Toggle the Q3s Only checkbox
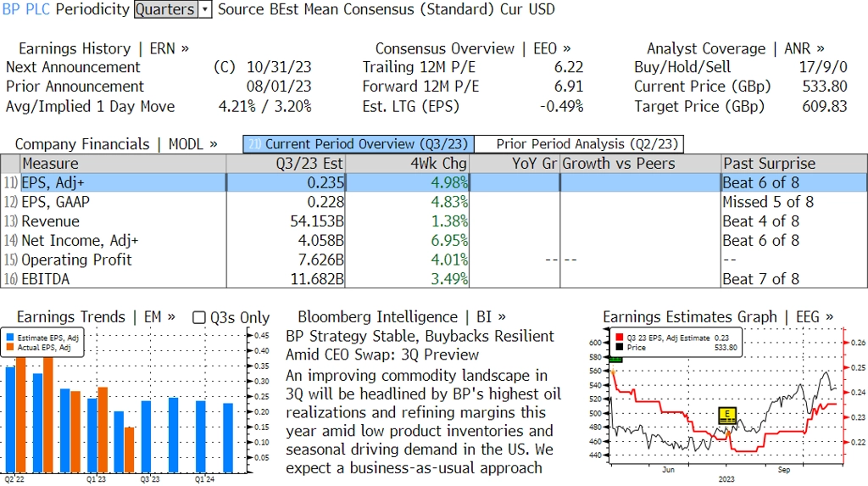The image size is (868, 486). point(198,317)
